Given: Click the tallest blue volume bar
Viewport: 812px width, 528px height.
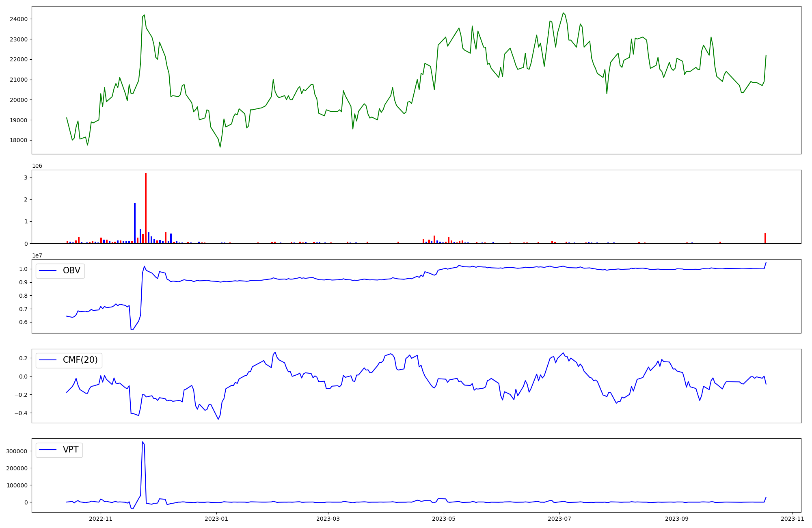Looking at the screenshot, I should coord(135,223).
